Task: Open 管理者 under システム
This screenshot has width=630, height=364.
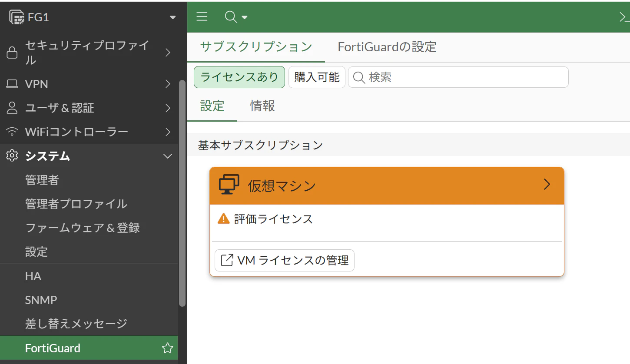Action: tap(42, 180)
